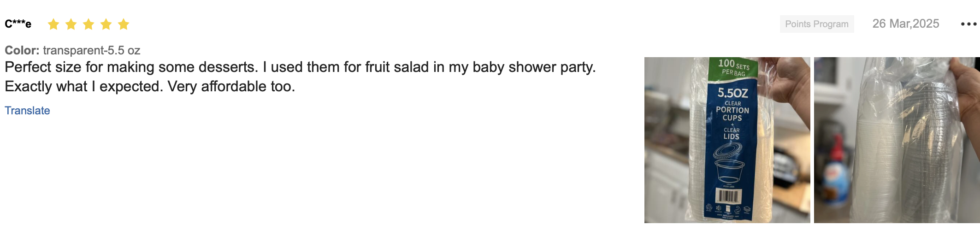Click the third yellow rating star
980x225 pixels.
(x=89, y=24)
